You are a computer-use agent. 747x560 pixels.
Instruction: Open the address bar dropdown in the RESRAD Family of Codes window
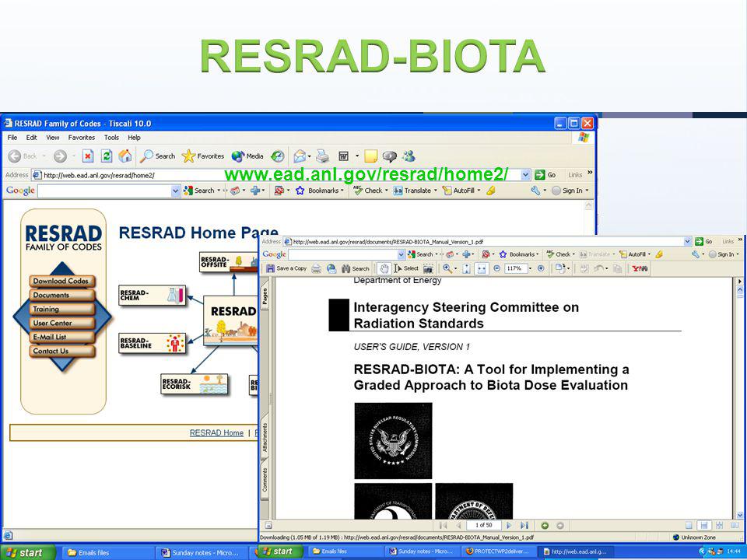525,175
